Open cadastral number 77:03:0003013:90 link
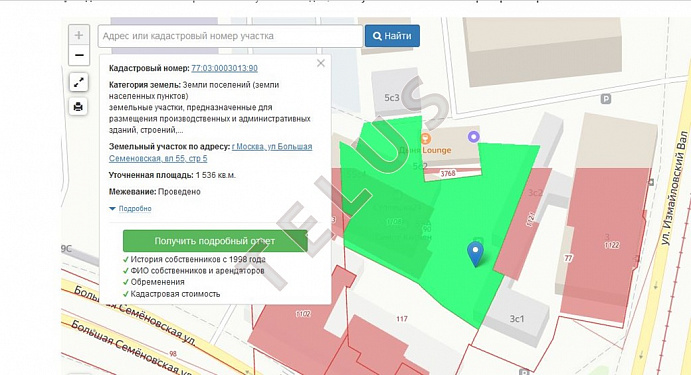691x375 pixels. pos(224,68)
